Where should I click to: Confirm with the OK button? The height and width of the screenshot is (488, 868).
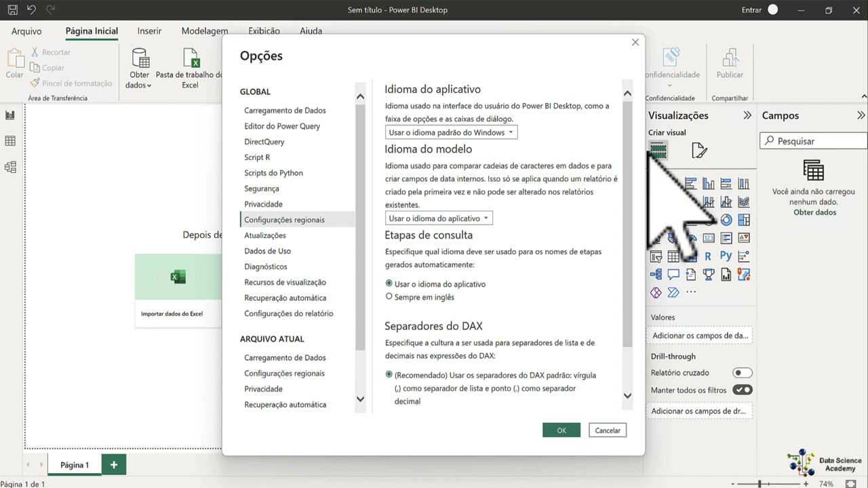point(561,430)
